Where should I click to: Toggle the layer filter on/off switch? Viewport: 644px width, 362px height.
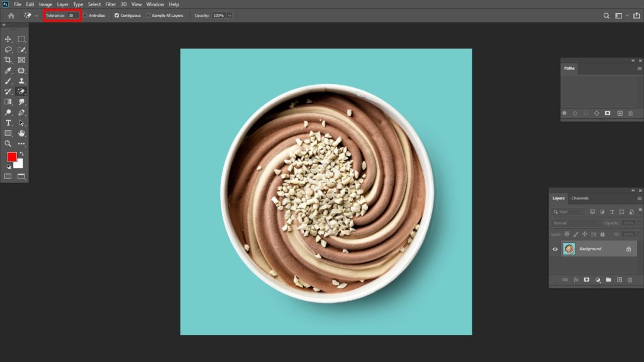click(640, 210)
